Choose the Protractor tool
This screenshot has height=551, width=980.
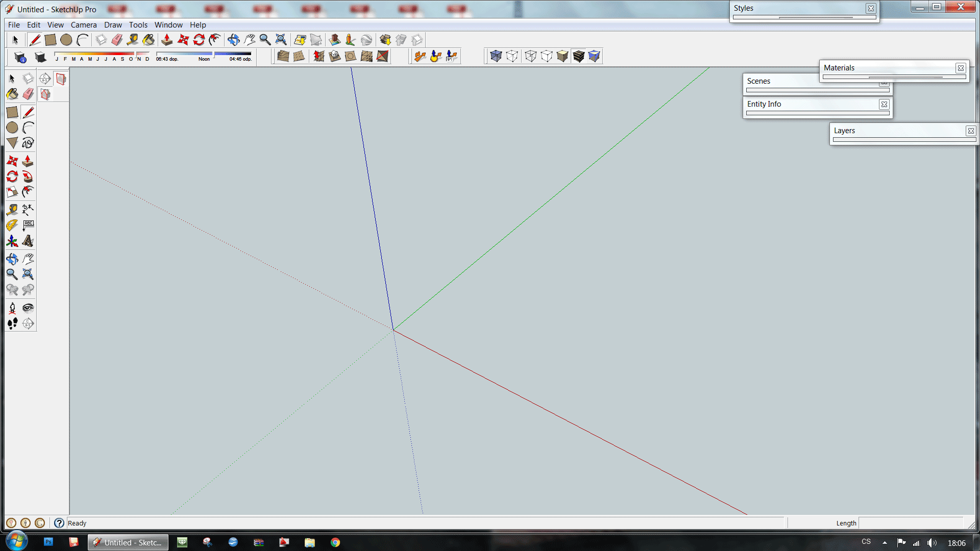(12, 225)
